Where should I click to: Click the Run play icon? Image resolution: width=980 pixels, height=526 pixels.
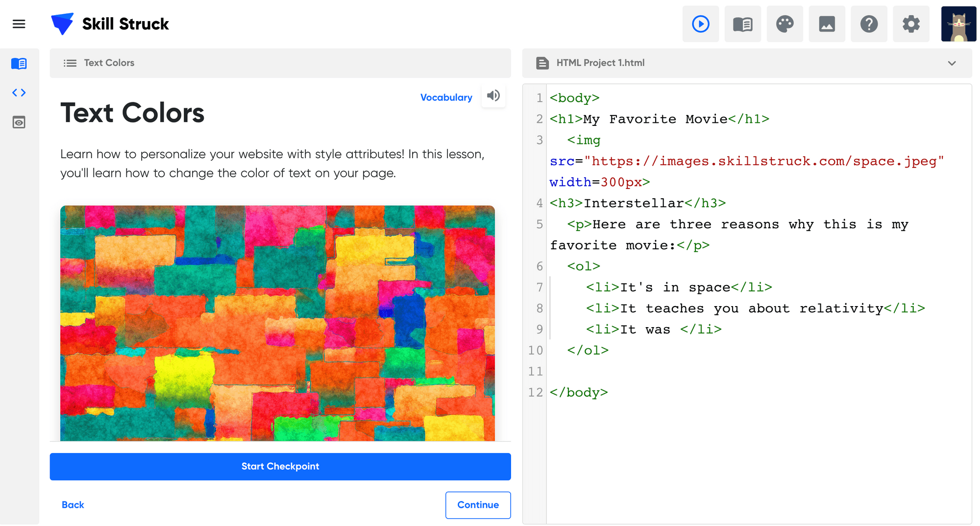coord(701,24)
